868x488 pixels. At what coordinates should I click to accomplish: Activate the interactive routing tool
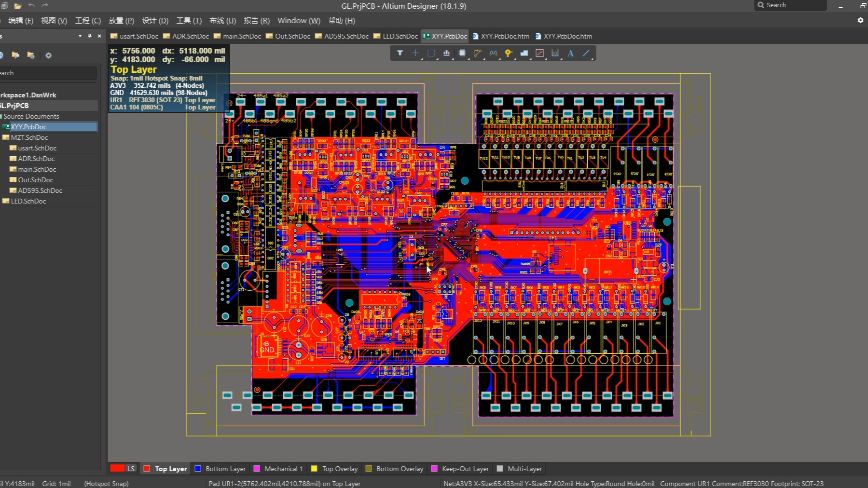click(x=478, y=53)
